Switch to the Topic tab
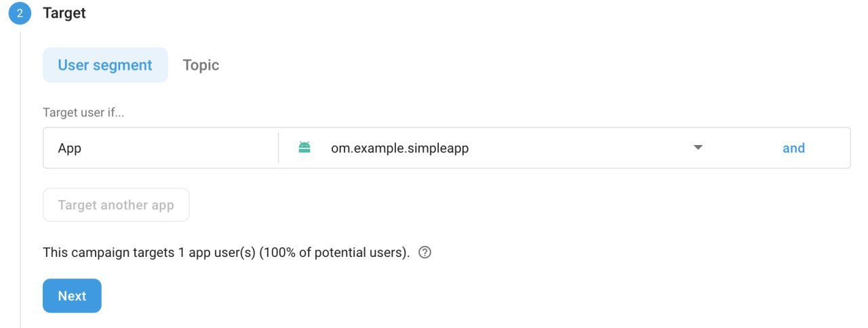 201,65
